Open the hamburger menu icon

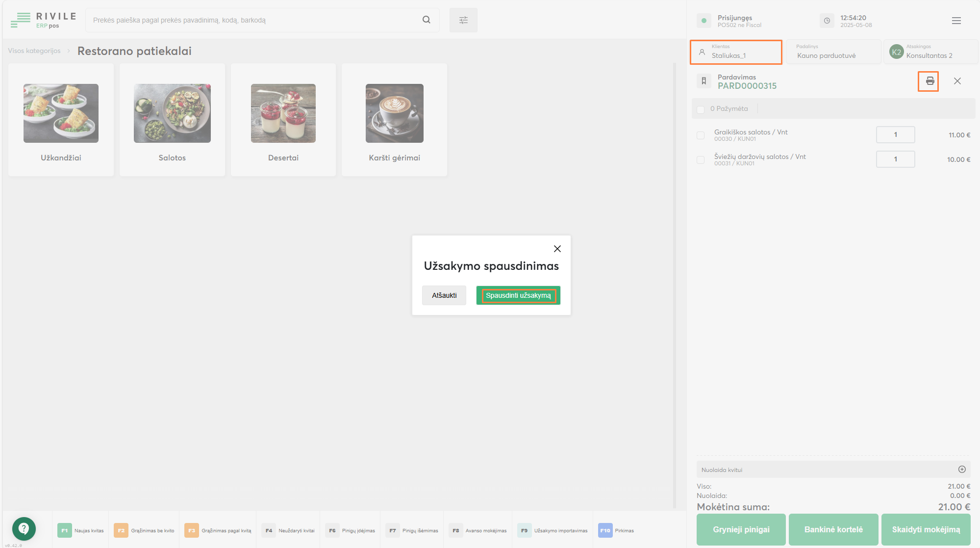956,21
